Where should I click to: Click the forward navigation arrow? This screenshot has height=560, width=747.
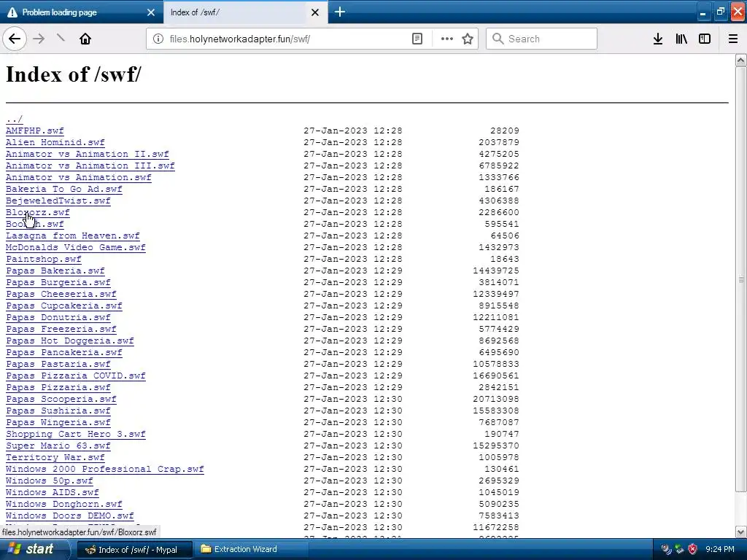39,39
